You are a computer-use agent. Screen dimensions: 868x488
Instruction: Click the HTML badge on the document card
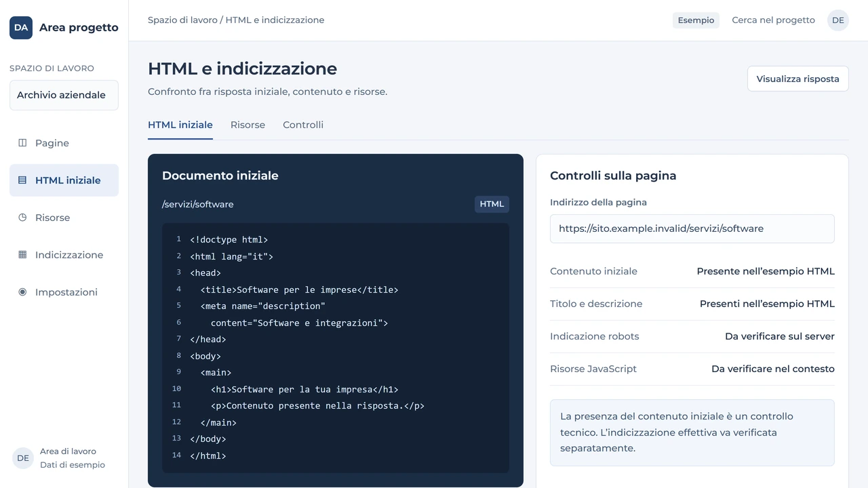point(492,204)
